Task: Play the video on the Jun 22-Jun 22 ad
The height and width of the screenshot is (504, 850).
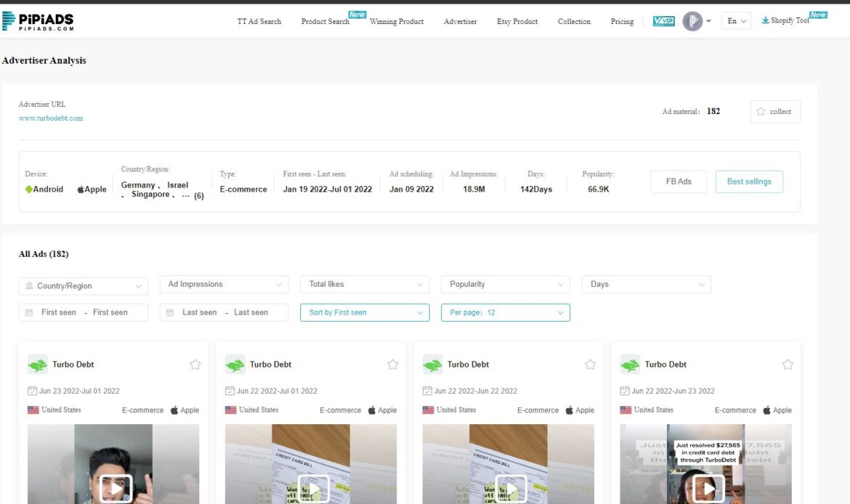Action: click(511, 488)
